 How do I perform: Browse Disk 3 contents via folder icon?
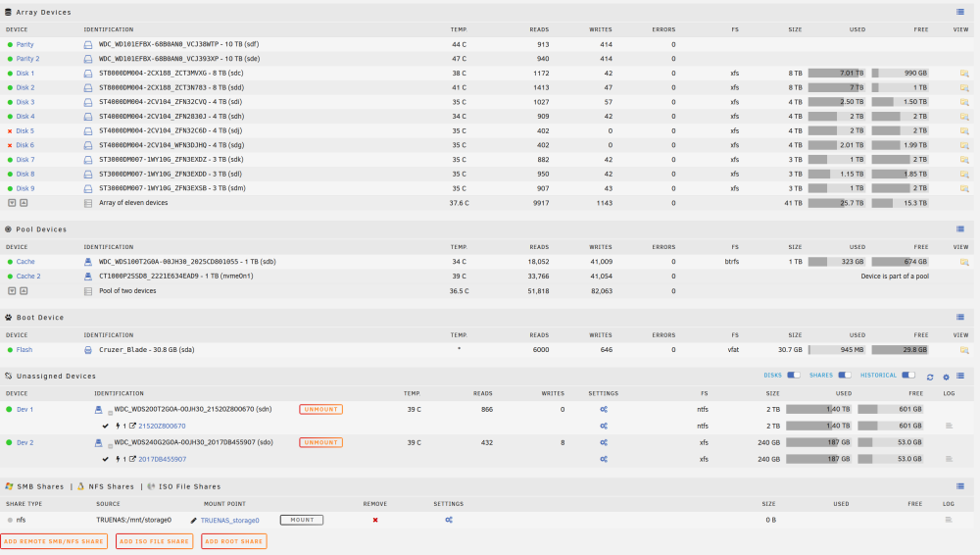(x=964, y=102)
